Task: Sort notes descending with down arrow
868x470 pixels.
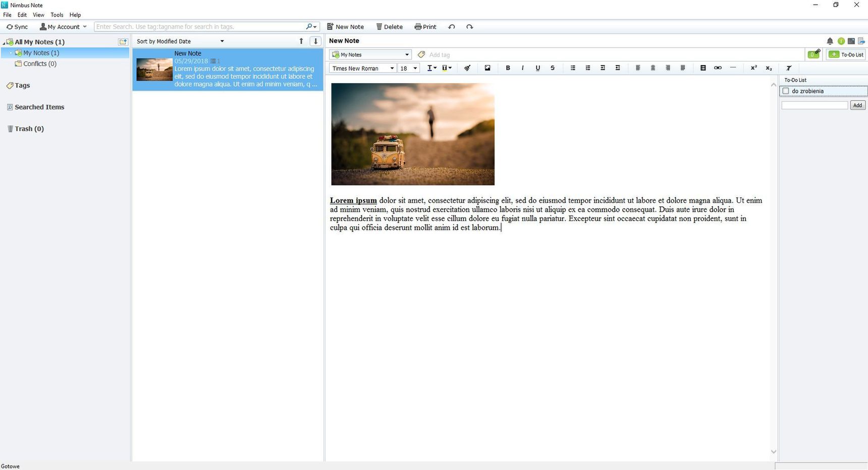Action: click(x=315, y=41)
